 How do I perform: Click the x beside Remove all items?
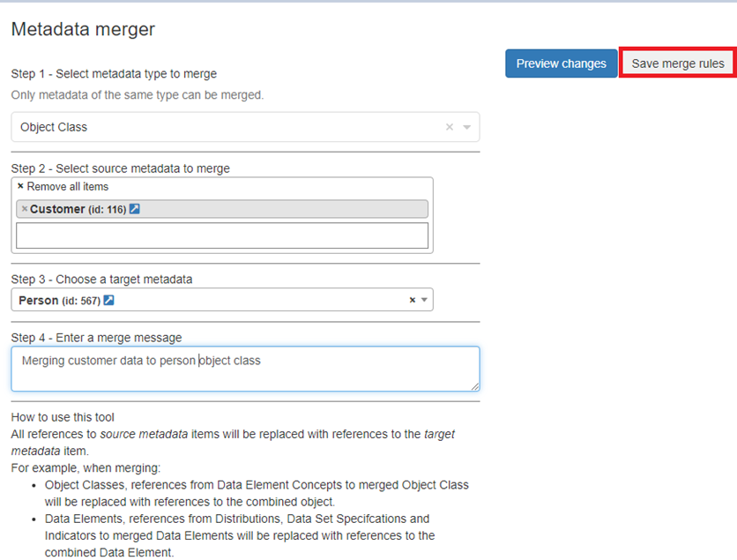tap(20, 187)
